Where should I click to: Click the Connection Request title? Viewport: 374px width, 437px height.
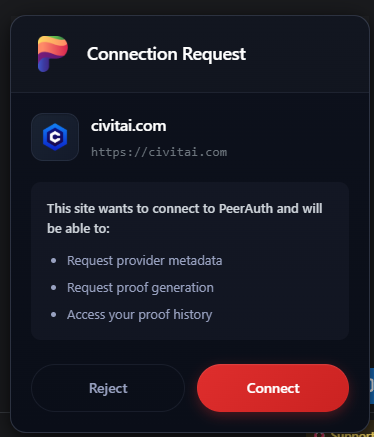166,54
